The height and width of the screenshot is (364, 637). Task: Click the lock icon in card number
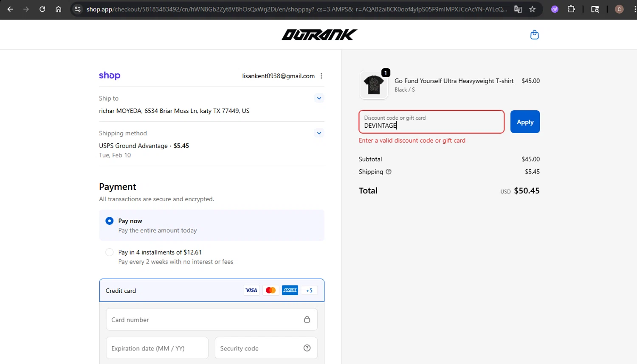307,319
